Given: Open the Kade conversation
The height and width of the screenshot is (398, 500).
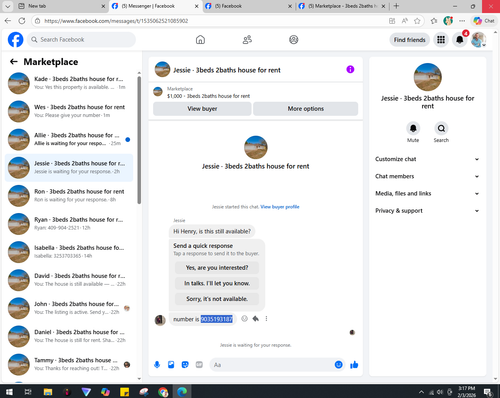Looking at the screenshot, I should tap(69, 83).
